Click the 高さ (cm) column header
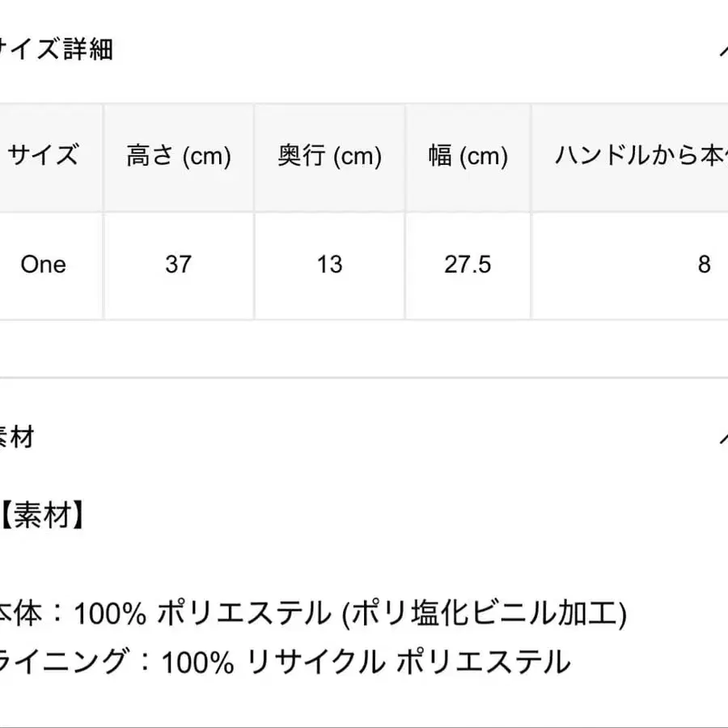The image size is (728, 728). pyautogui.click(x=179, y=156)
